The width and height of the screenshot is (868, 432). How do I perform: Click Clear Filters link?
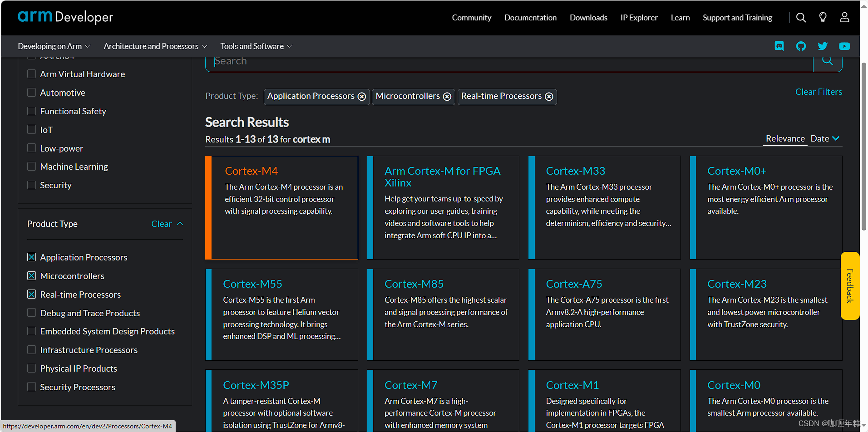[819, 92]
